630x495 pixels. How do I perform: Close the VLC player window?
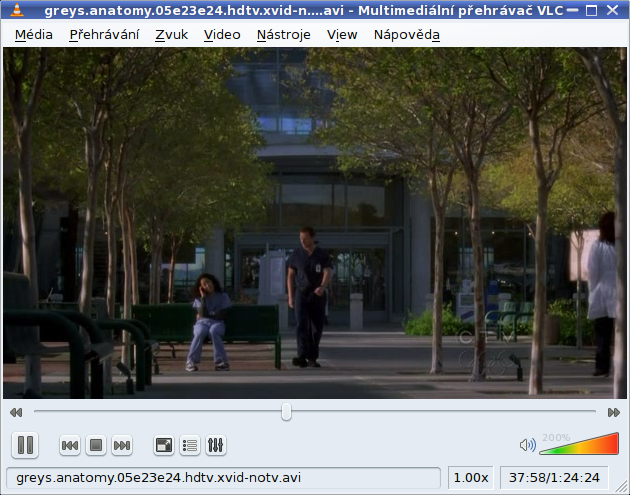pos(612,10)
